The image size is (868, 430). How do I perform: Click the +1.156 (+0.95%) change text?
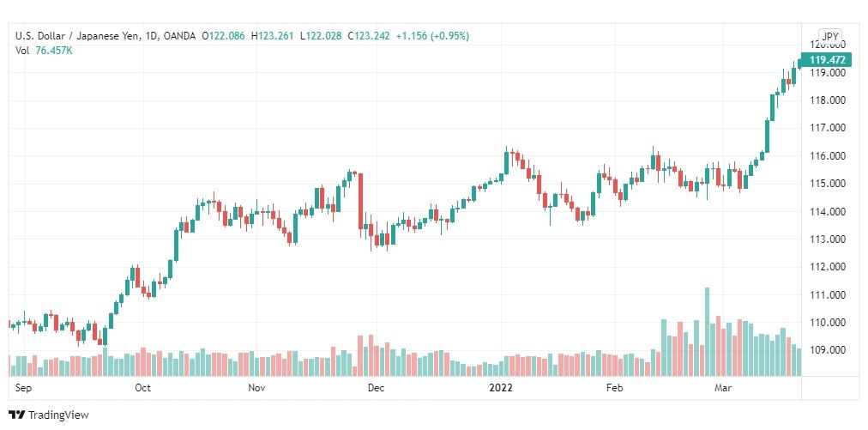[432, 36]
